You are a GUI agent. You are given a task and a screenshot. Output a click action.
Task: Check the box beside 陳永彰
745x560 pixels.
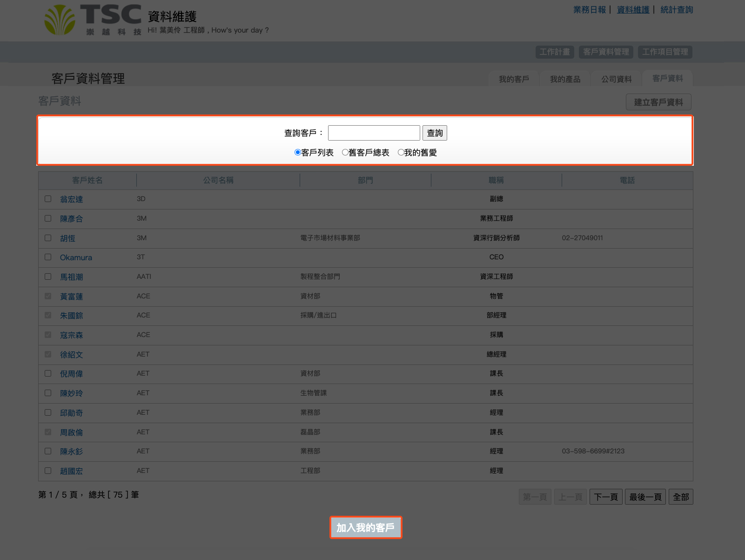48,451
